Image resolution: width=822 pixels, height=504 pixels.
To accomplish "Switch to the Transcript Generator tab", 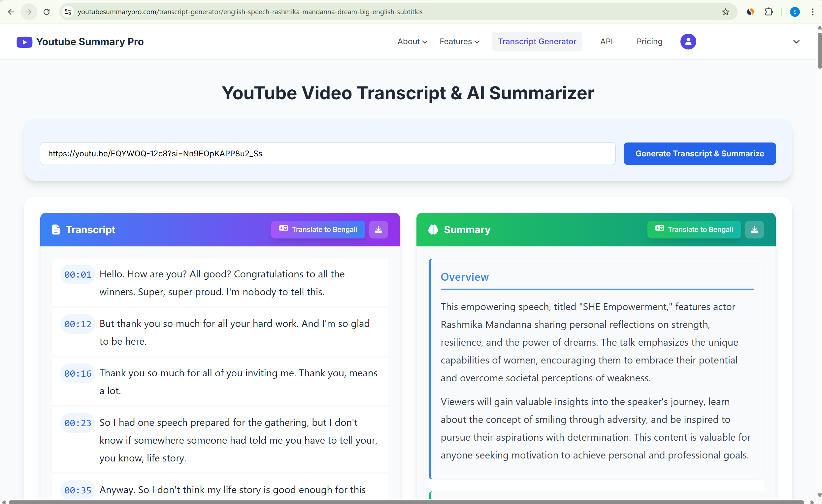I will coord(537,41).
